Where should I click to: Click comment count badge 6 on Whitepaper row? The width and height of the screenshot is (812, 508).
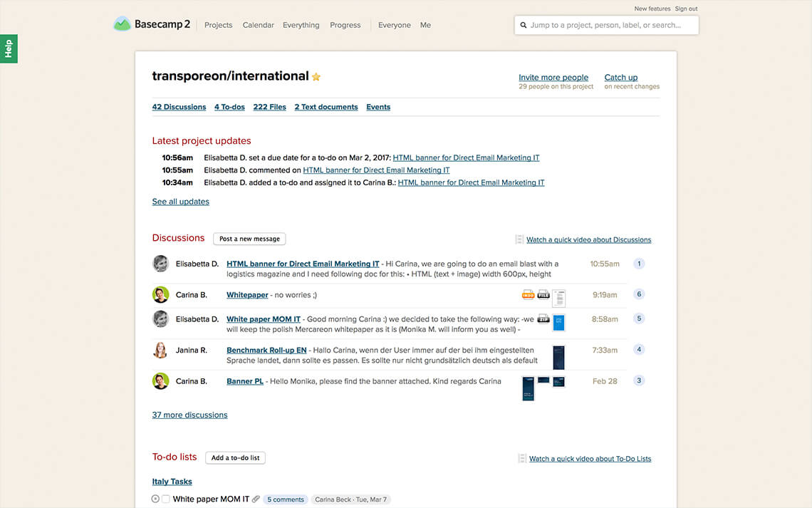pos(639,294)
